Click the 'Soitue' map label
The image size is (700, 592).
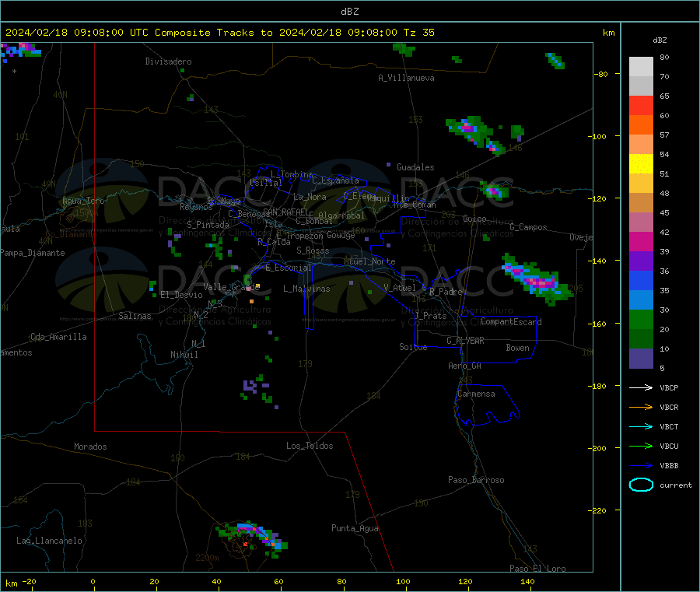tap(413, 347)
